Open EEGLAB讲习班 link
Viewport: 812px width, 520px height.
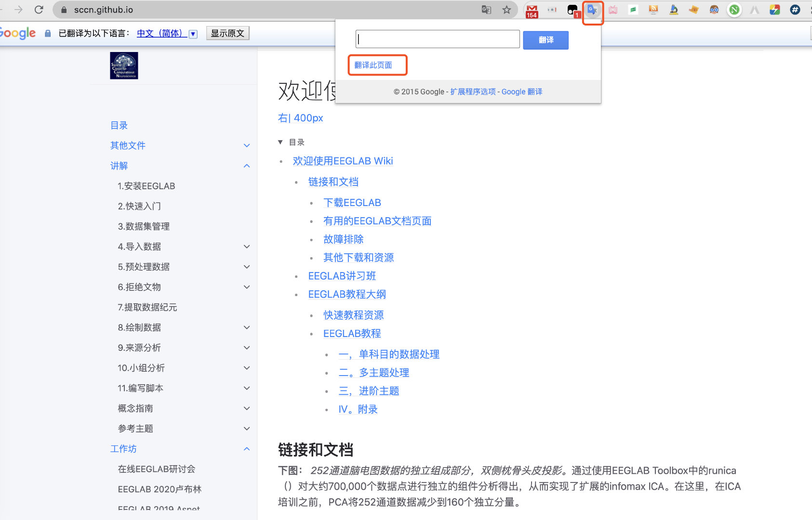(x=342, y=276)
